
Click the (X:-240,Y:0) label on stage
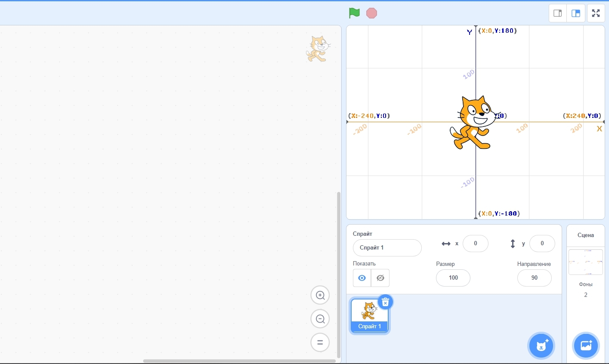pos(369,116)
